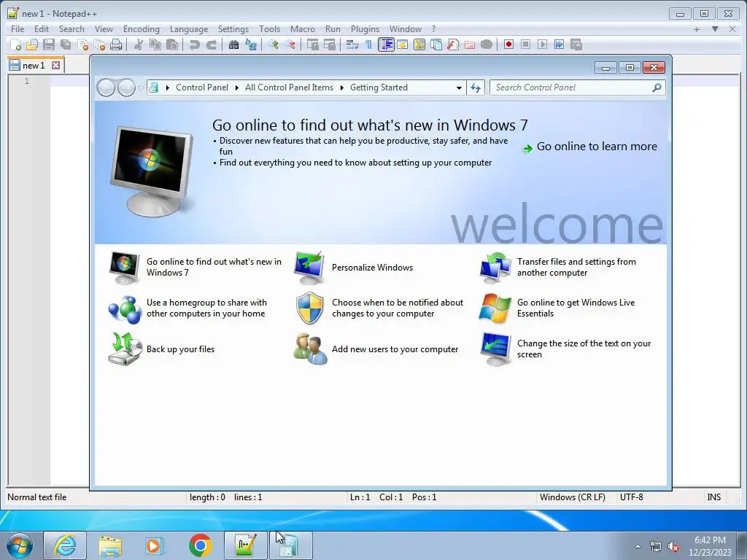The height and width of the screenshot is (560, 747).
Task: Click the Forward button in Control Panel
Action: 126,87
